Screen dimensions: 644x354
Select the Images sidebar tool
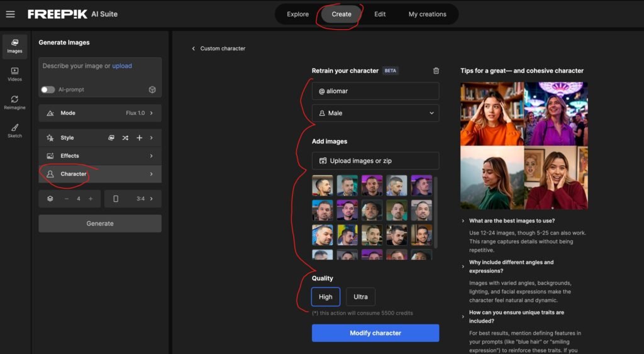tap(15, 46)
